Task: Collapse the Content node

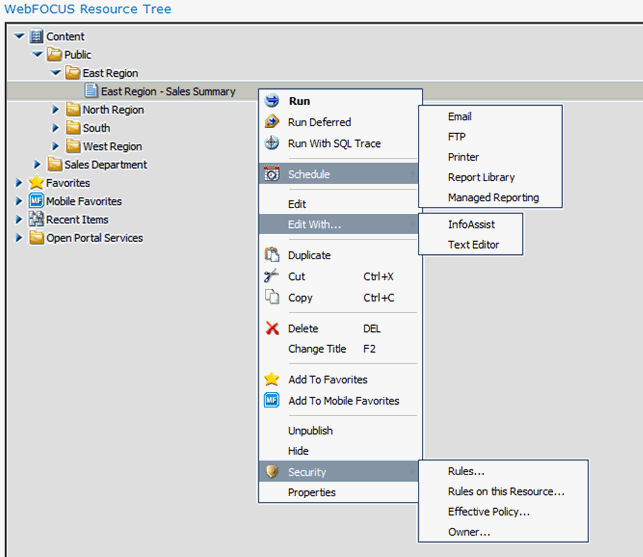Action: pyautogui.click(x=19, y=36)
